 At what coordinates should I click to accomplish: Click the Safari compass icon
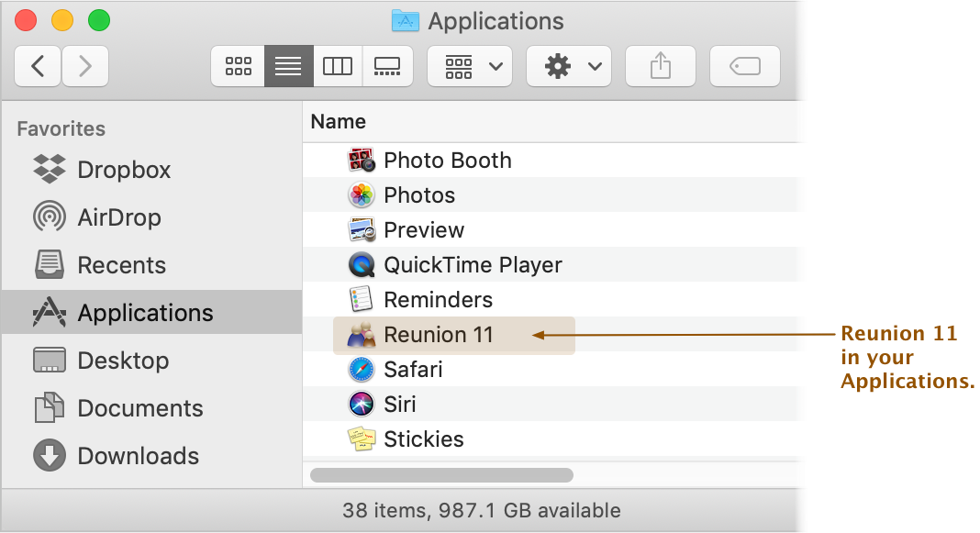pyautogui.click(x=362, y=370)
